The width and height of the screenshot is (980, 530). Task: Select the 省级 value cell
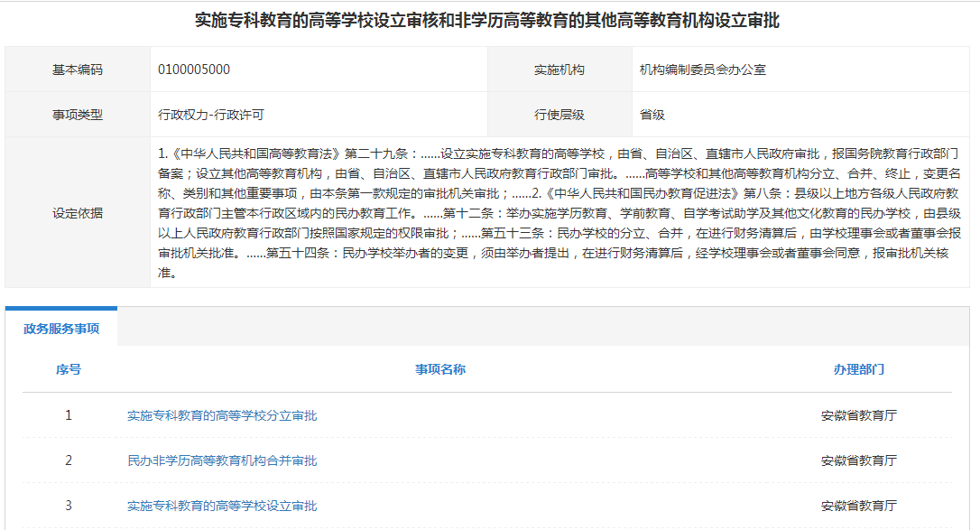point(652,115)
